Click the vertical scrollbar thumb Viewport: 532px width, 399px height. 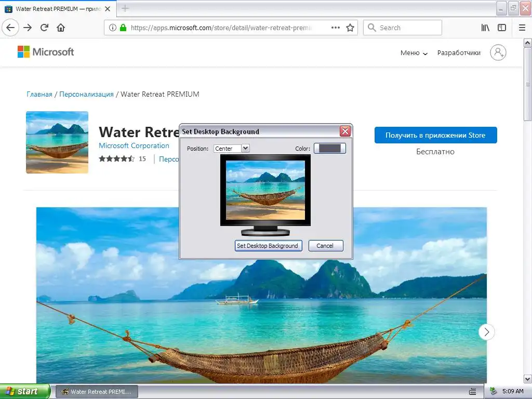tap(527, 84)
